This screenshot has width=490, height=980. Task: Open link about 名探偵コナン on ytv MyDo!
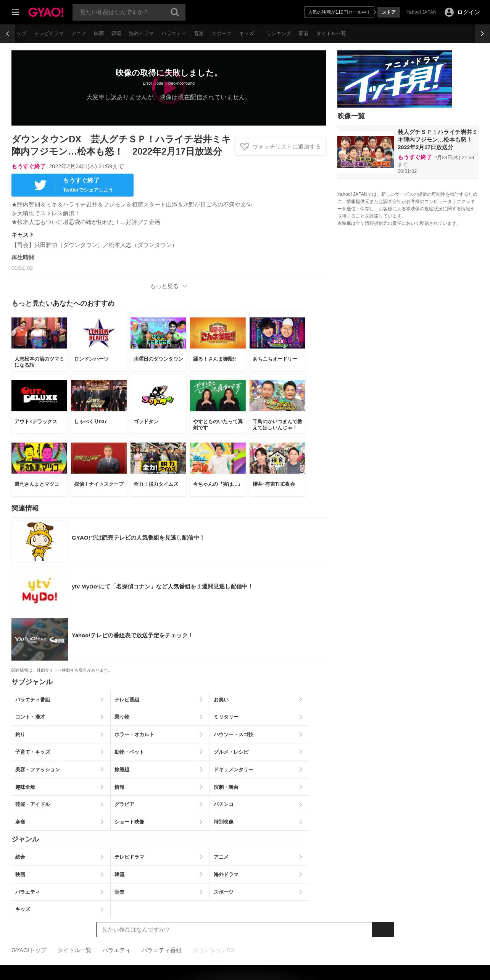coord(162,587)
